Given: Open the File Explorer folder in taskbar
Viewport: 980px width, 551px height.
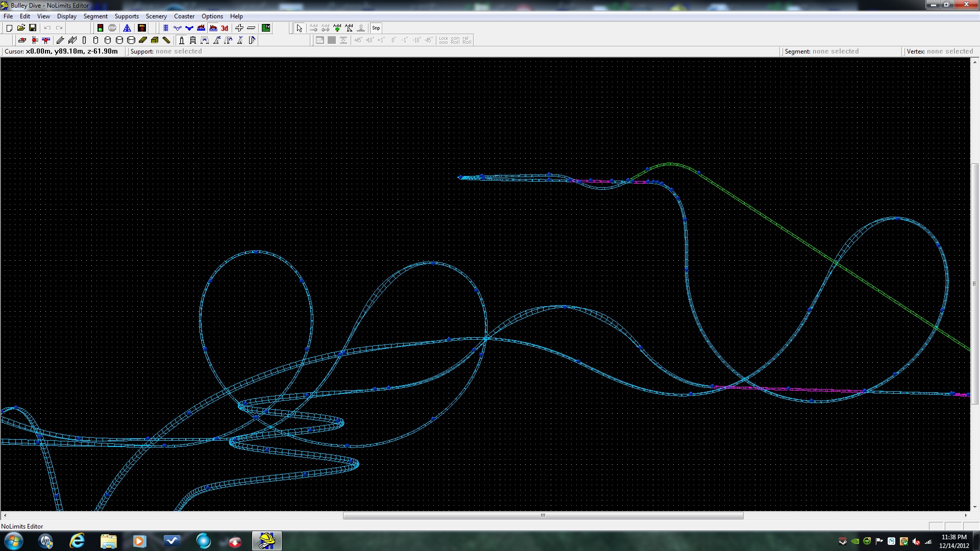Looking at the screenshot, I should coord(109,541).
